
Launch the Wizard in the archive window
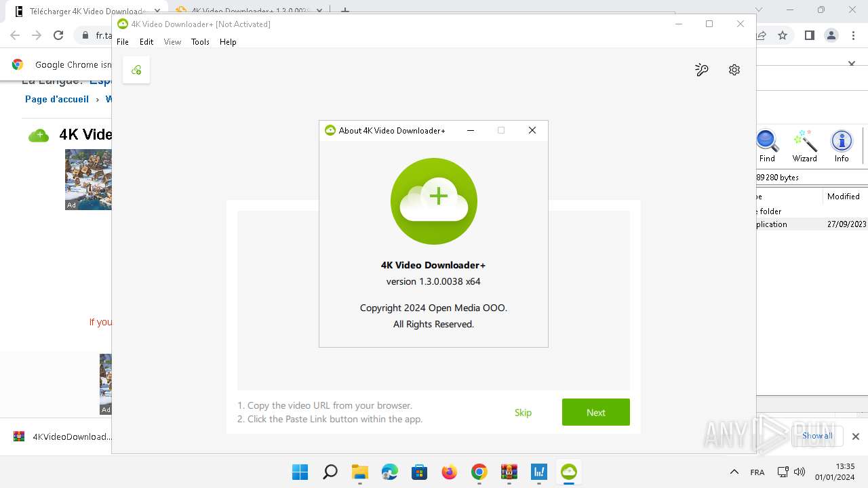[805, 146]
